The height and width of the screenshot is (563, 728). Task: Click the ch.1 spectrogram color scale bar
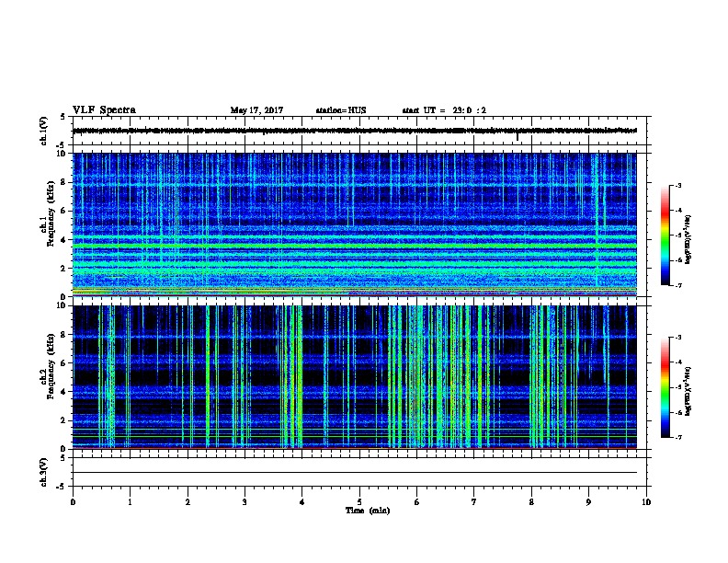pos(665,236)
